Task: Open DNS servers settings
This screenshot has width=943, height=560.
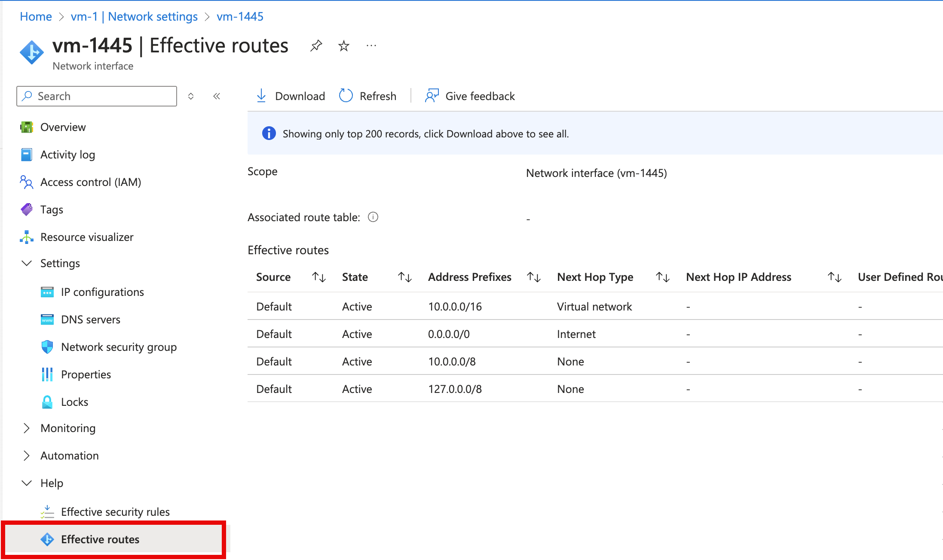Action: tap(91, 320)
